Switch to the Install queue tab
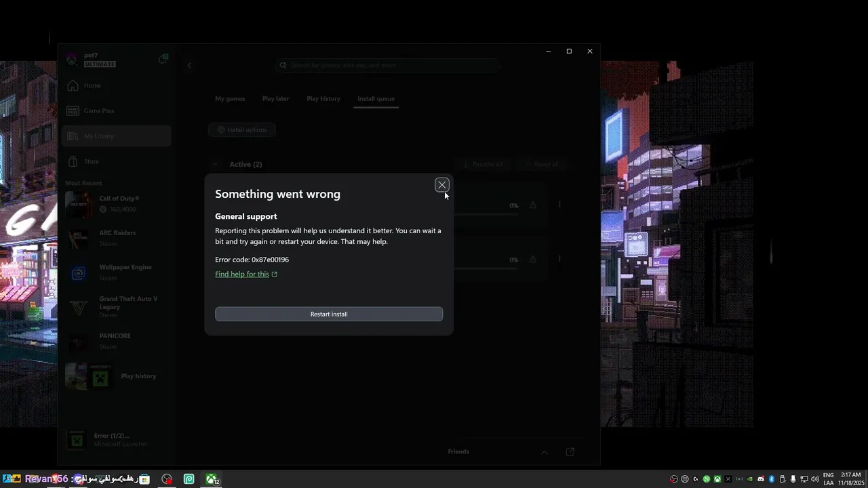 pyautogui.click(x=376, y=98)
